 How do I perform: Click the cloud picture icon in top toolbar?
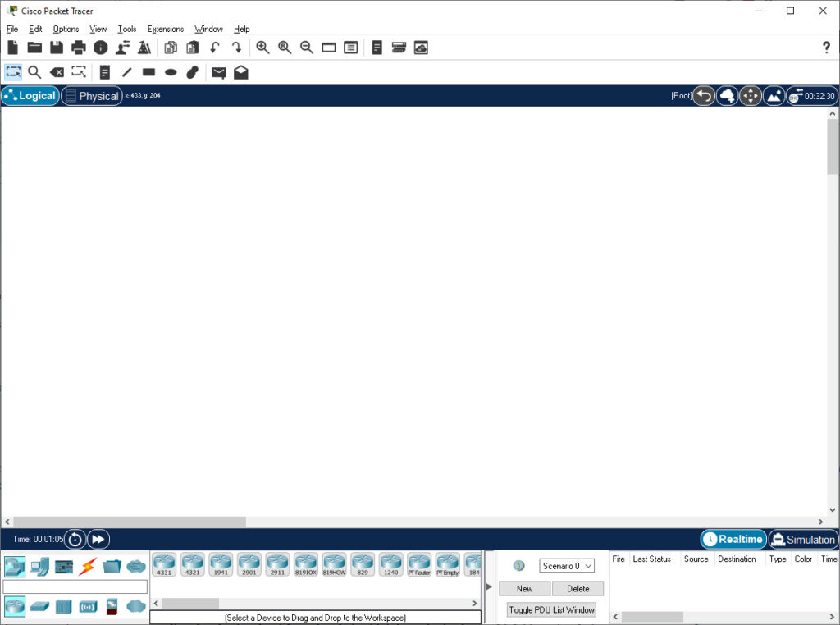pos(421,48)
